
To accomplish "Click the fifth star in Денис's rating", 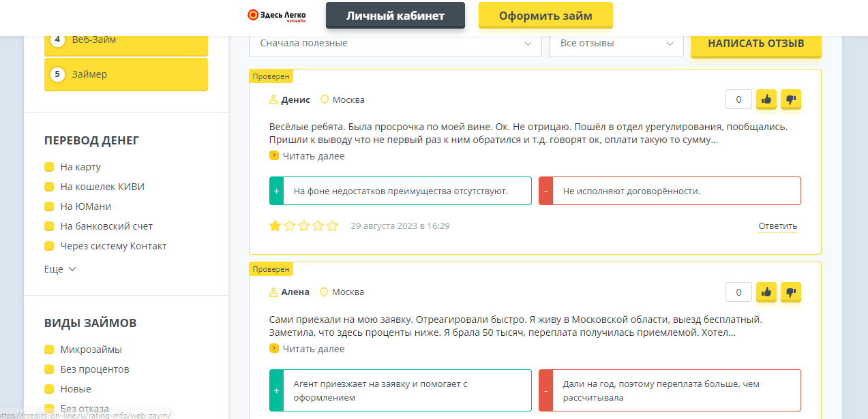I will pyautogui.click(x=332, y=225).
